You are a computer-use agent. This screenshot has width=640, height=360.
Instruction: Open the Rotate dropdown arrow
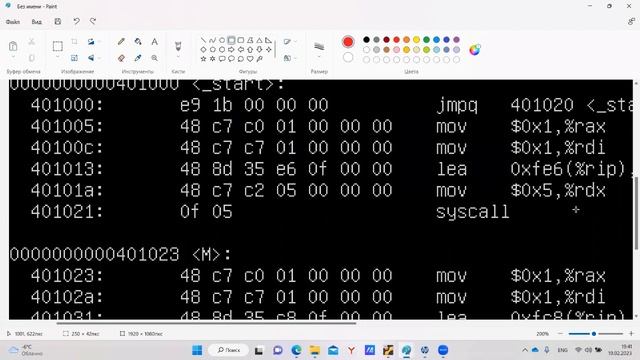[x=100, y=42]
